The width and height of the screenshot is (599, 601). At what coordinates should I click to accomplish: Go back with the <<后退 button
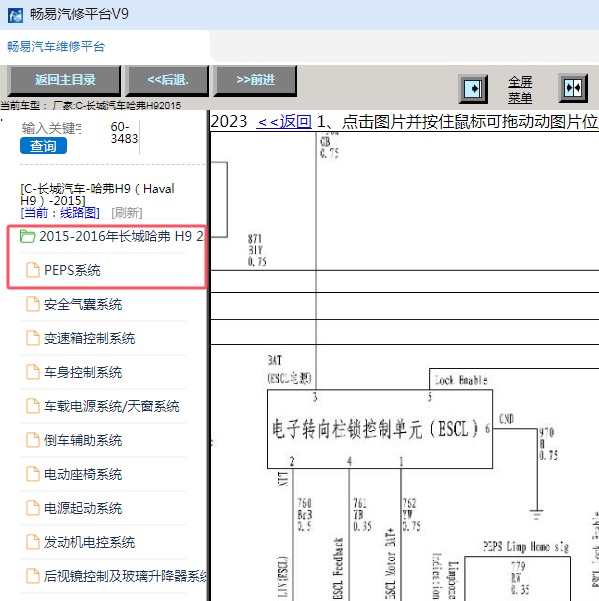(x=168, y=80)
